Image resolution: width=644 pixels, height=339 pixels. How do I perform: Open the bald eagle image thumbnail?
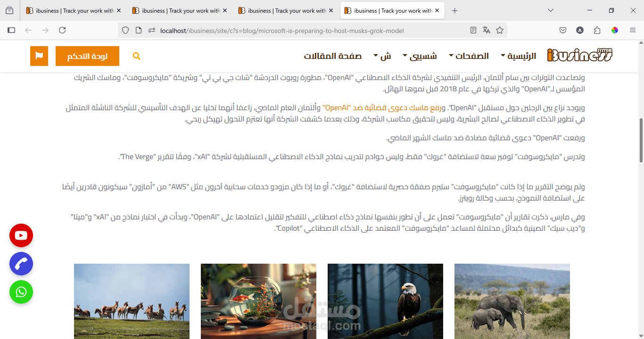click(x=385, y=301)
